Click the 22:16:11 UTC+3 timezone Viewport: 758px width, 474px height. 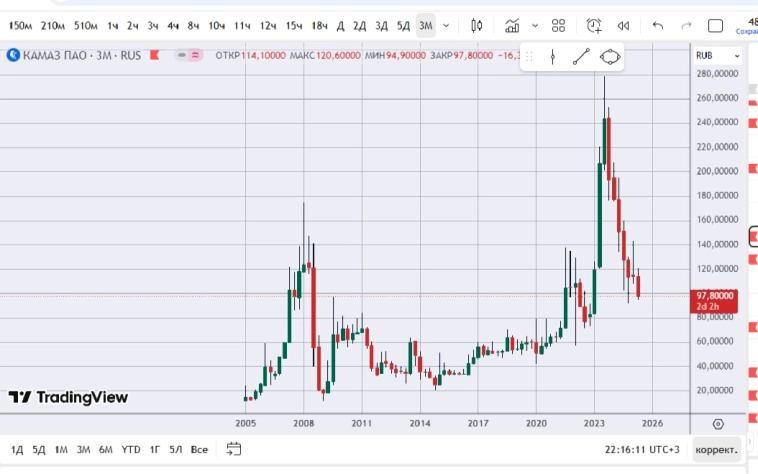pyautogui.click(x=642, y=450)
